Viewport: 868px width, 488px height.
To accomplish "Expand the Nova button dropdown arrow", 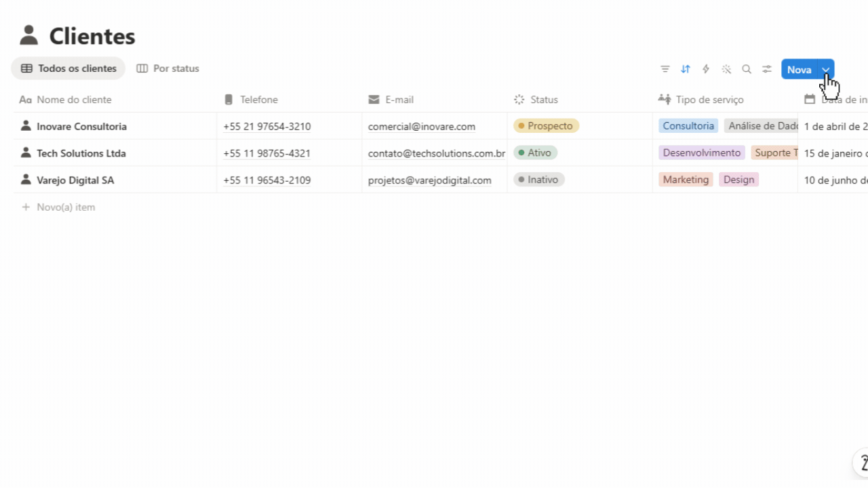I will [826, 69].
